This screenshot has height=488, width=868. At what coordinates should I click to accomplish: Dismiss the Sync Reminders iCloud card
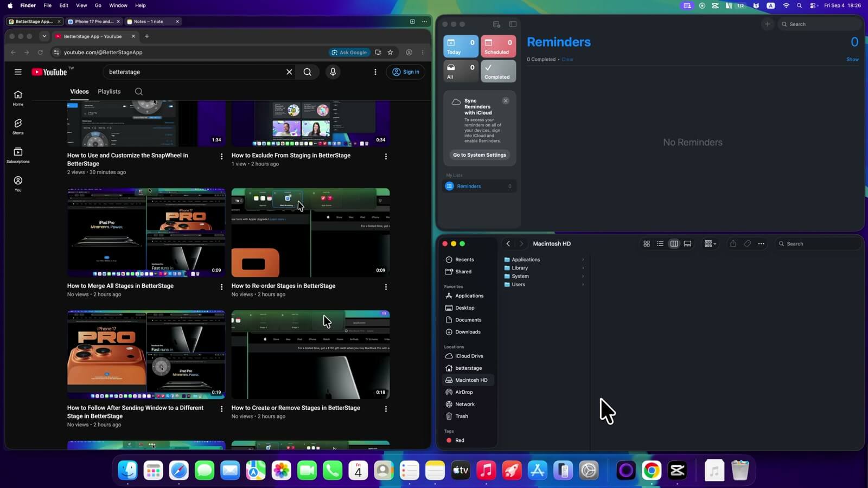pyautogui.click(x=506, y=101)
